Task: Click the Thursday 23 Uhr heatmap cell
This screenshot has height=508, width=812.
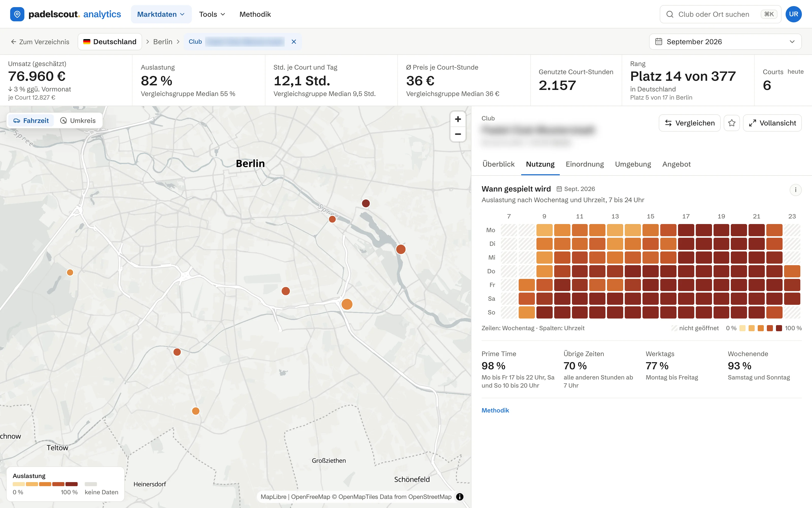Action: pyautogui.click(x=792, y=271)
